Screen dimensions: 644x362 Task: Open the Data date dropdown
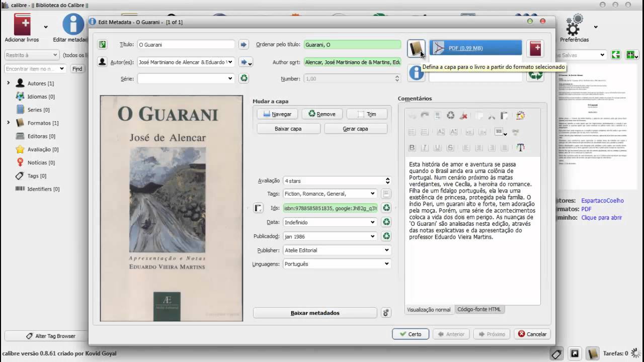click(x=372, y=222)
